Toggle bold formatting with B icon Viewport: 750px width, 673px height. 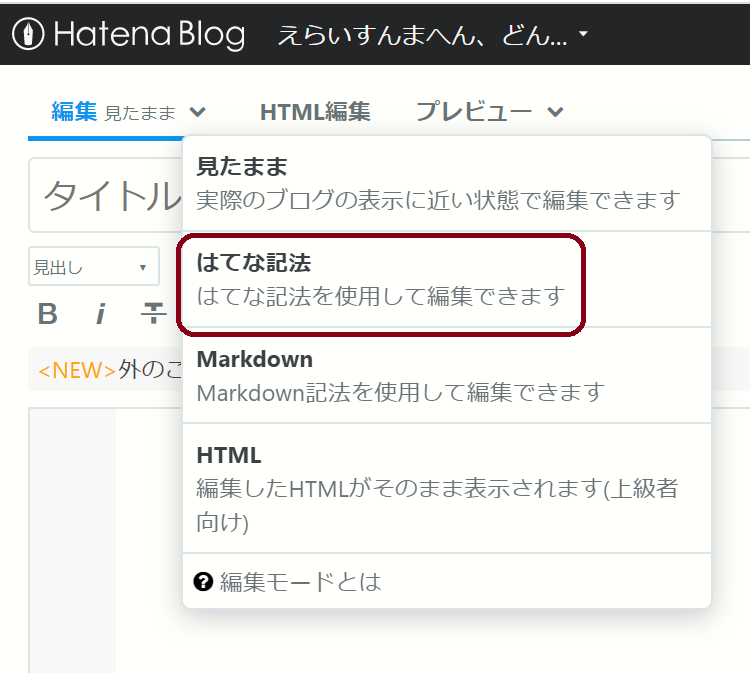coord(48,314)
